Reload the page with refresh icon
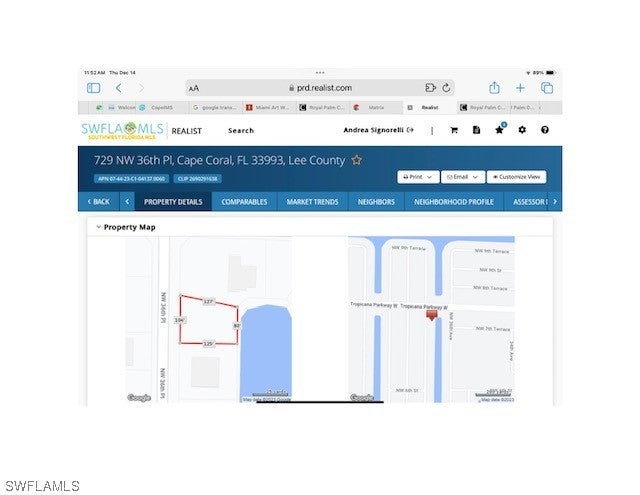The height and width of the screenshot is (495, 640). (446, 88)
